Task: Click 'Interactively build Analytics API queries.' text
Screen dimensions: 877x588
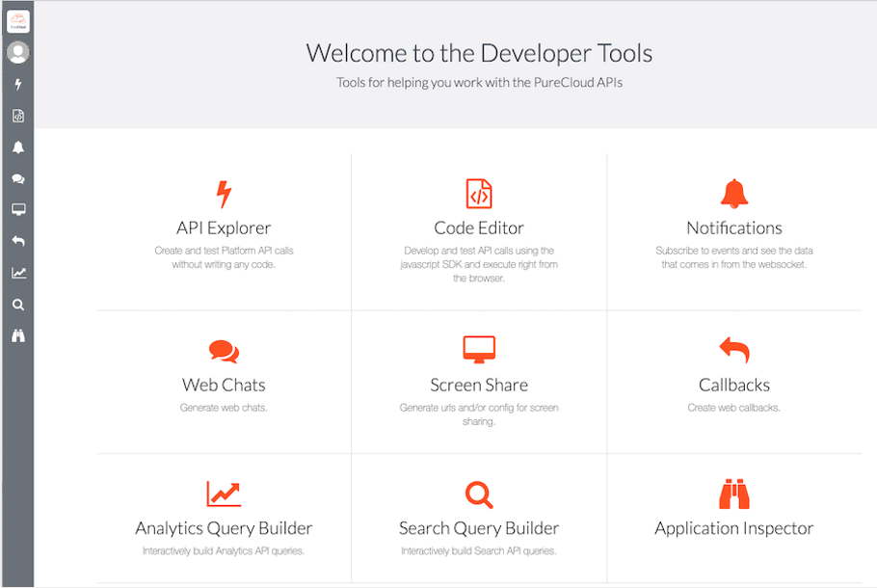Action: pos(224,551)
